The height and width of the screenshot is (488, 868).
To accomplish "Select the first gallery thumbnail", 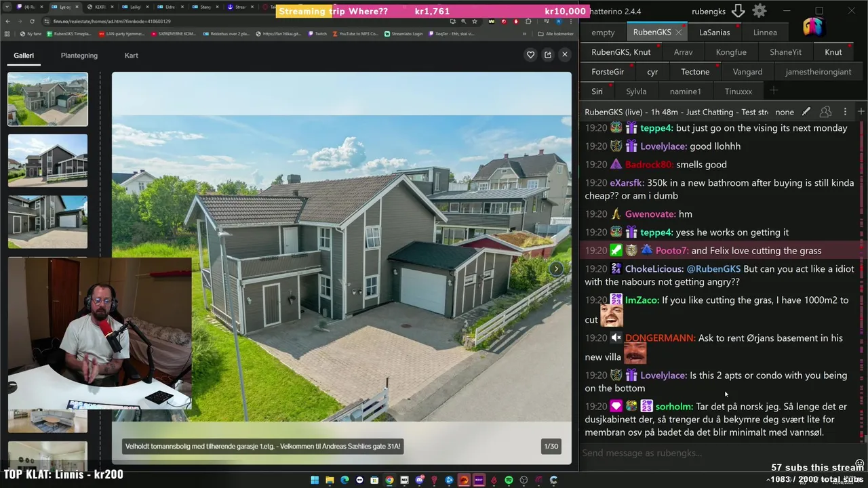I will click(47, 99).
